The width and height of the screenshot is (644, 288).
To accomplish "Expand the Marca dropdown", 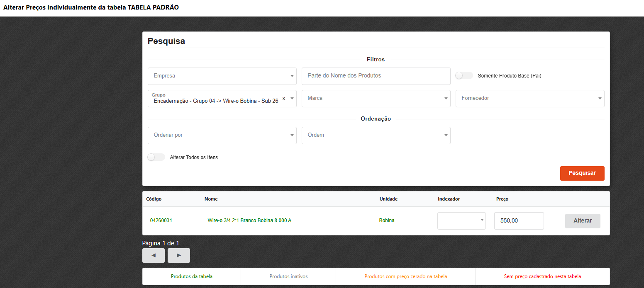I will click(x=376, y=99).
